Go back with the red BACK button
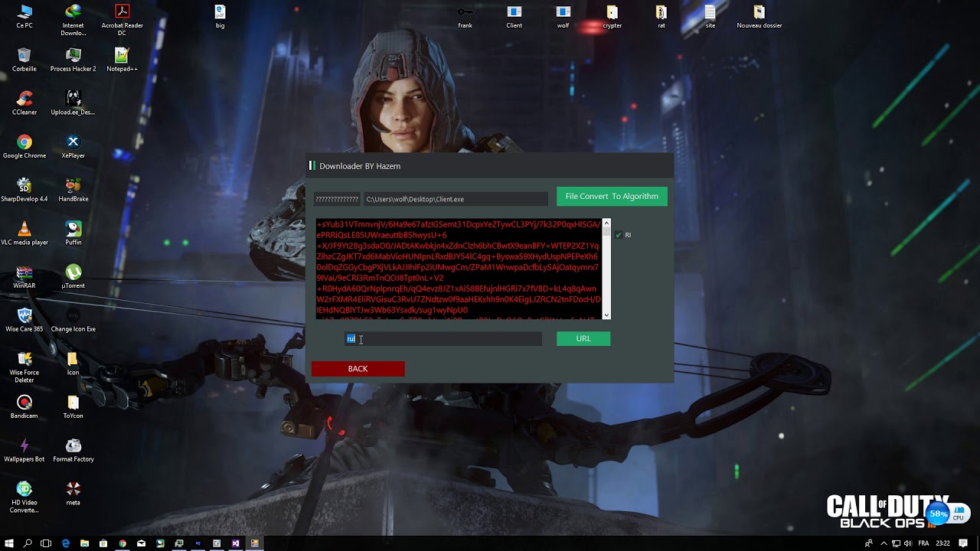The width and height of the screenshot is (980, 551). 358,369
